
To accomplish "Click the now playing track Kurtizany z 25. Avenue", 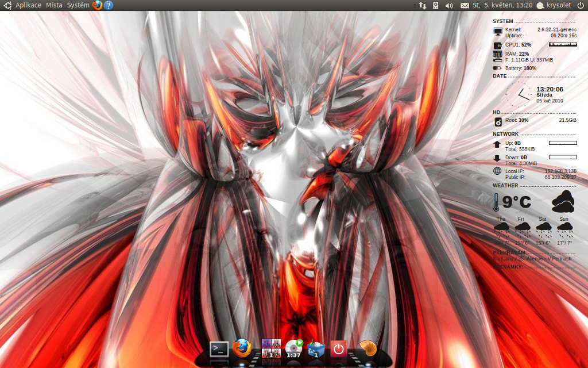I will 532,259.
